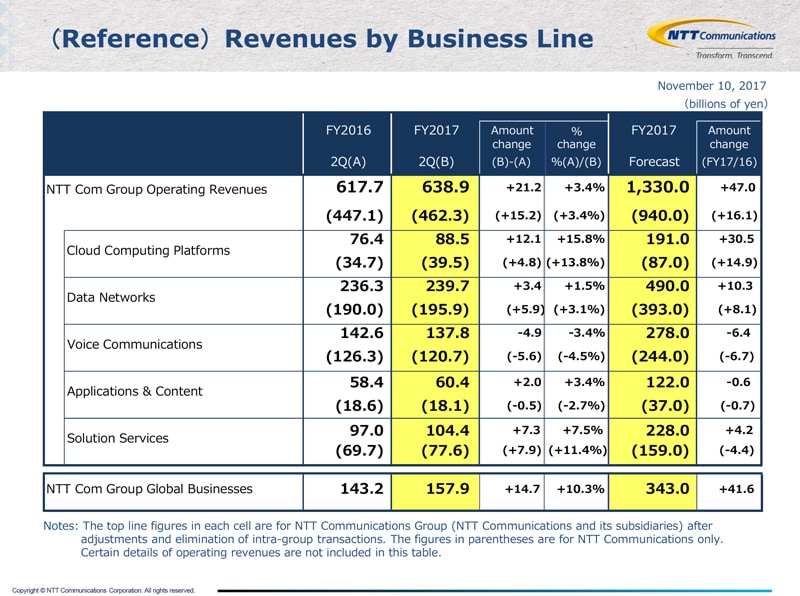Click the Cloud forecast value 191.0
800x596 pixels.
pyautogui.click(x=667, y=239)
